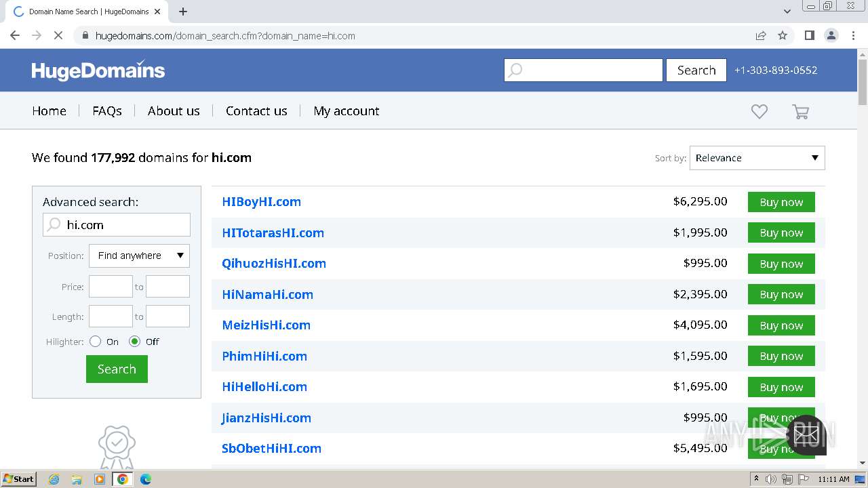This screenshot has width=868, height=488.
Task: Click the header domain search field
Action: (583, 70)
